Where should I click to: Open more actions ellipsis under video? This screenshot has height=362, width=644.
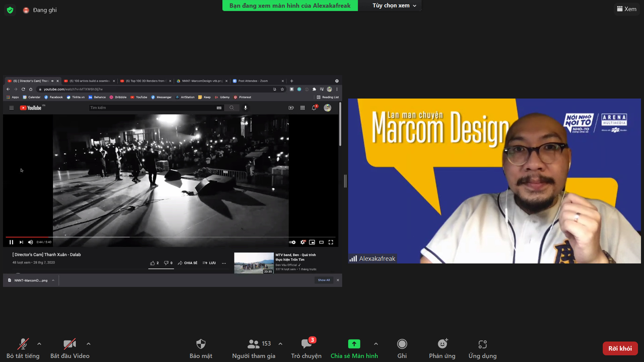[224, 263]
